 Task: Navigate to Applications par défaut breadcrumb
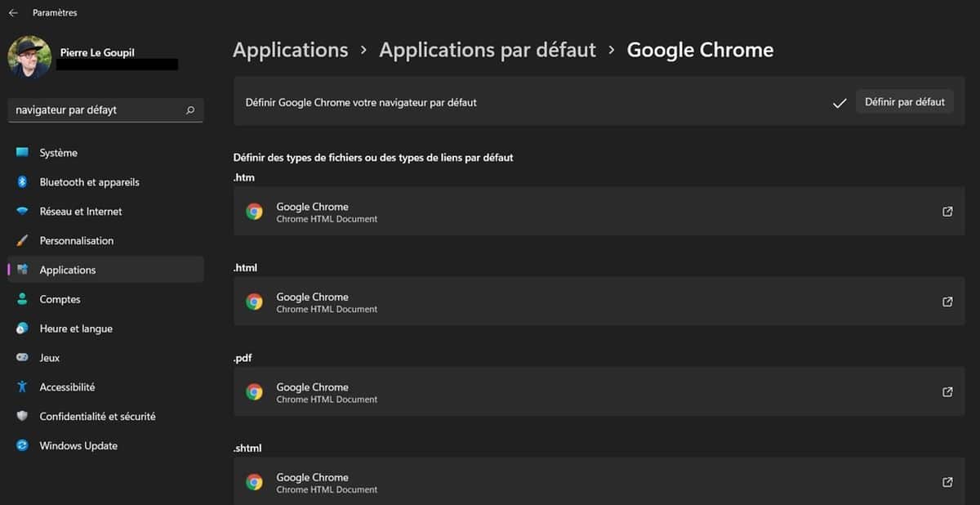[488, 51]
